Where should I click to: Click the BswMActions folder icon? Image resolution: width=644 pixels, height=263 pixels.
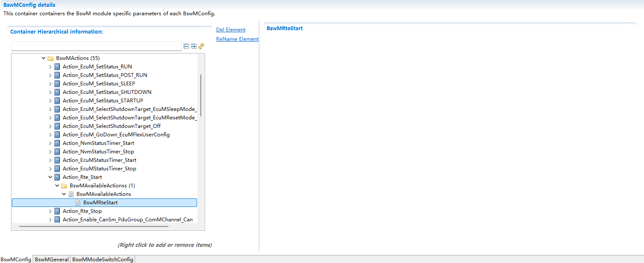point(51,58)
